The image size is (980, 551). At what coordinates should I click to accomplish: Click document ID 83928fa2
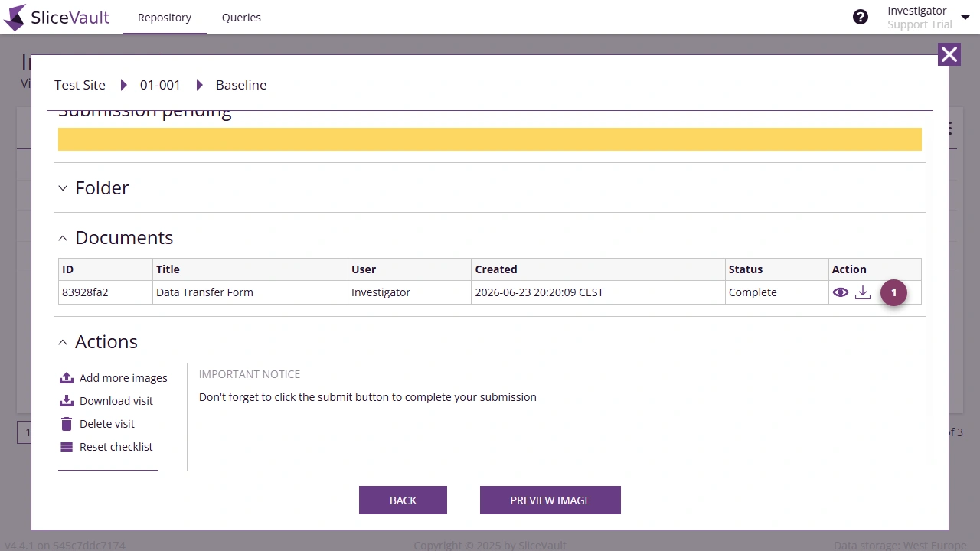[x=85, y=292]
